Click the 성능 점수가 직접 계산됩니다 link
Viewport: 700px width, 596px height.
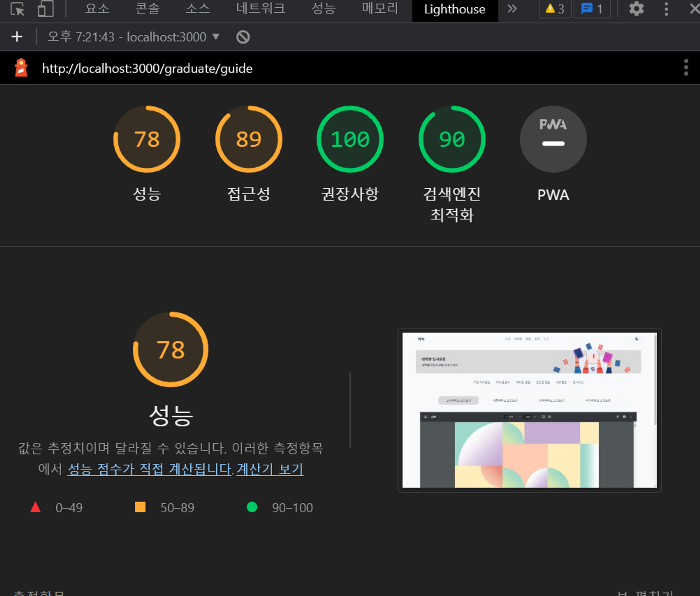coord(150,469)
